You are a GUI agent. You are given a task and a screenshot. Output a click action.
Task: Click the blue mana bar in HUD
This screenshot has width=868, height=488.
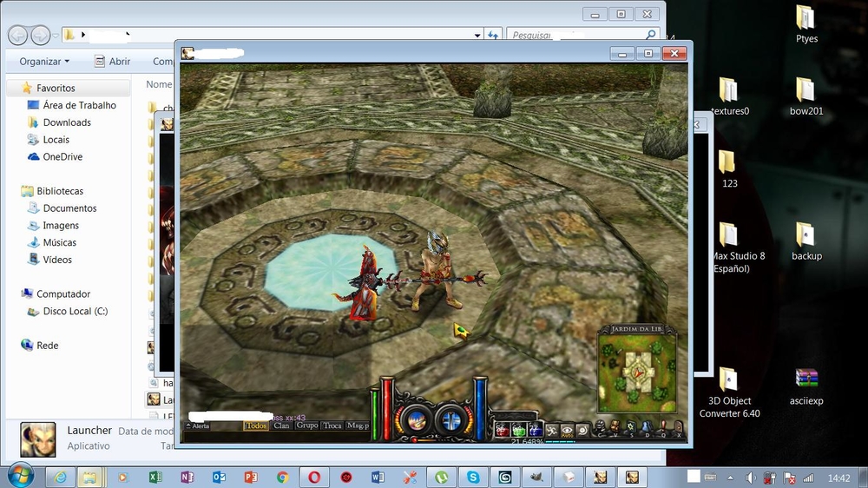coord(480,409)
